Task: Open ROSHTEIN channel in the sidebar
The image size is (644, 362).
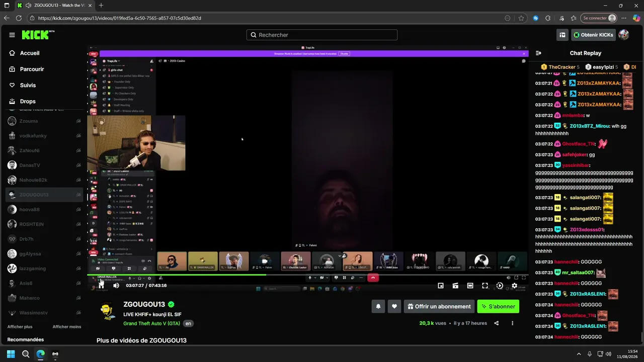Action: point(44,224)
